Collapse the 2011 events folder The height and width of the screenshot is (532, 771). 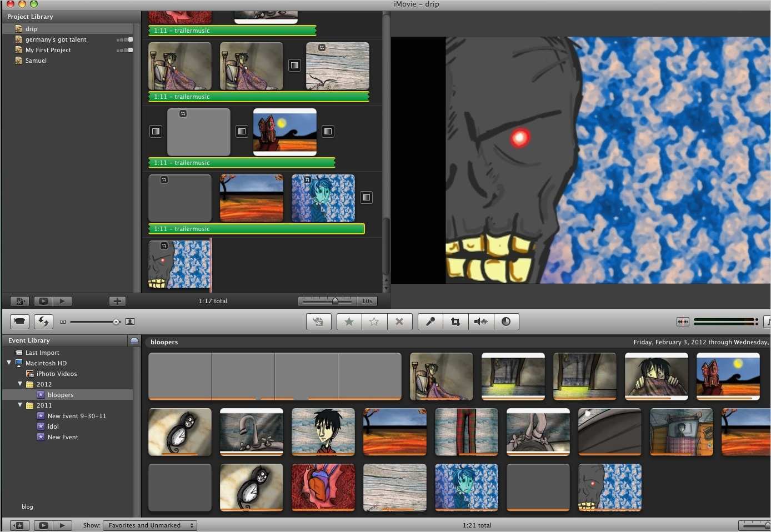[20, 405]
